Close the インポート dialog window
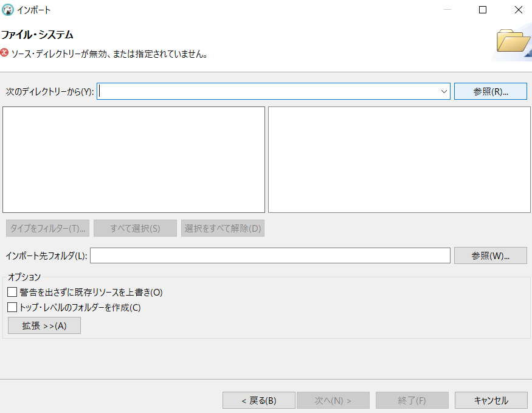Viewport: 532px width, 413px height. (519, 10)
